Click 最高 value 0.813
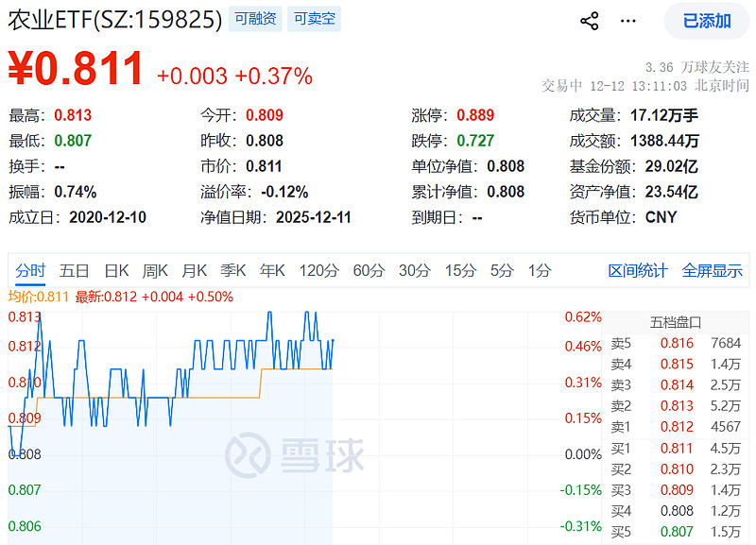 pos(73,115)
